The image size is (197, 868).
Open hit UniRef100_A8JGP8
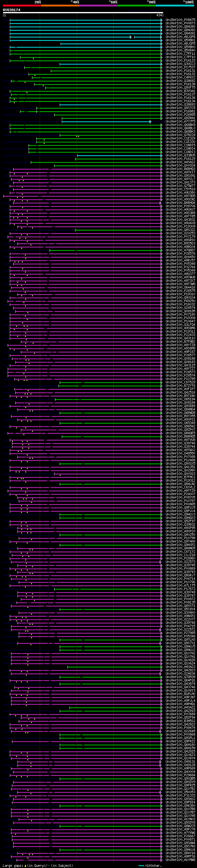pos(180,37)
